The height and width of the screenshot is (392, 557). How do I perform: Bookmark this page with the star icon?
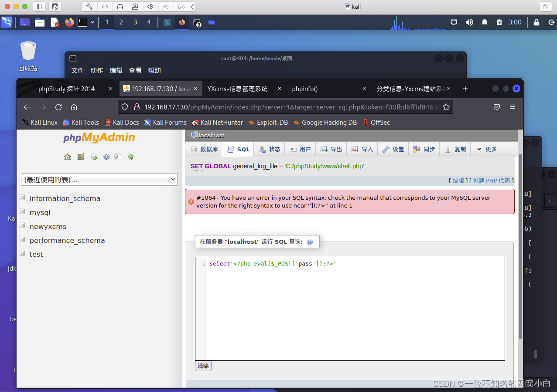click(x=446, y=107)
